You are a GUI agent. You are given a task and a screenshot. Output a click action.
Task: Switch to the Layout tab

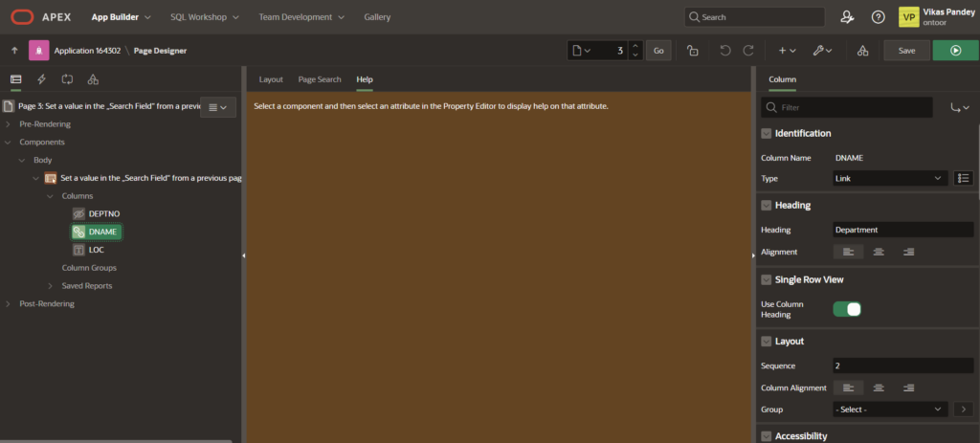coord(271,79)
